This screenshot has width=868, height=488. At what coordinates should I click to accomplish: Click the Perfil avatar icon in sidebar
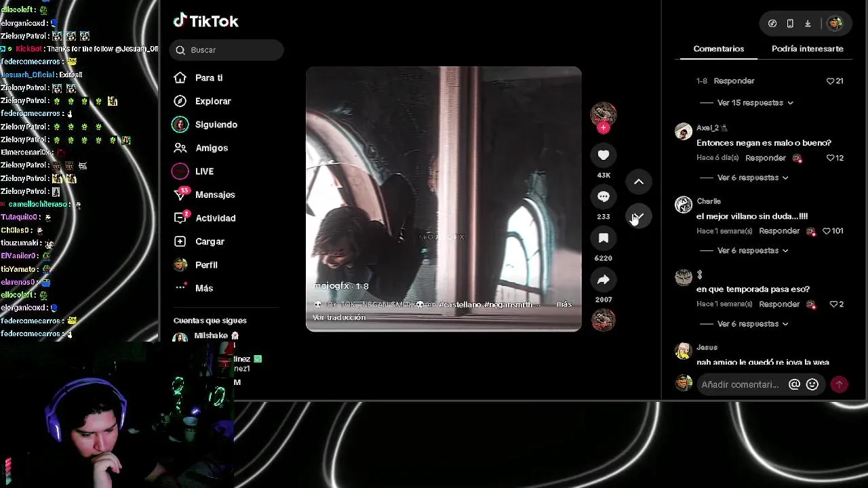click(x=180, y=265)
